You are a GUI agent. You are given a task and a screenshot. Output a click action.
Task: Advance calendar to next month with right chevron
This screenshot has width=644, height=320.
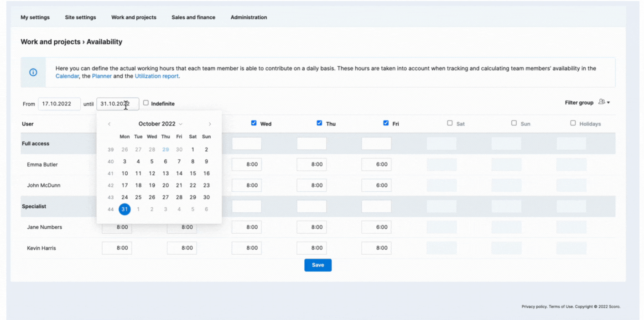click(x=210, y=124)
